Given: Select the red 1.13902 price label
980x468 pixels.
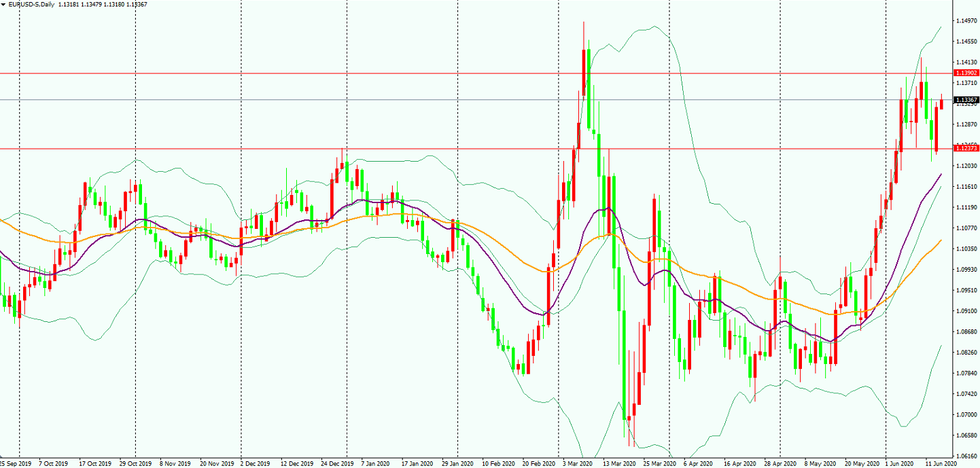Looking at the screenshot, I should coord(966,73).
